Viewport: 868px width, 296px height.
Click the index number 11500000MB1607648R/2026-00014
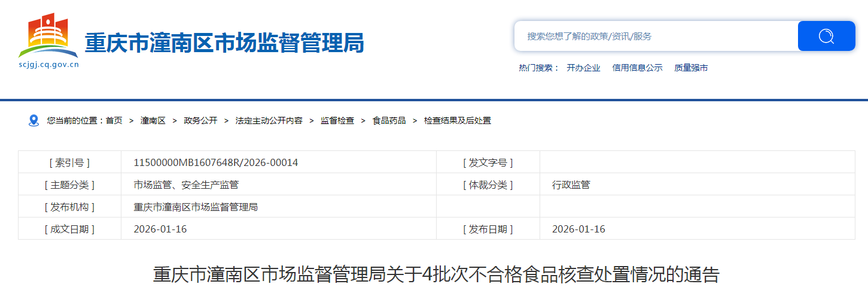[x=216, y=162]
